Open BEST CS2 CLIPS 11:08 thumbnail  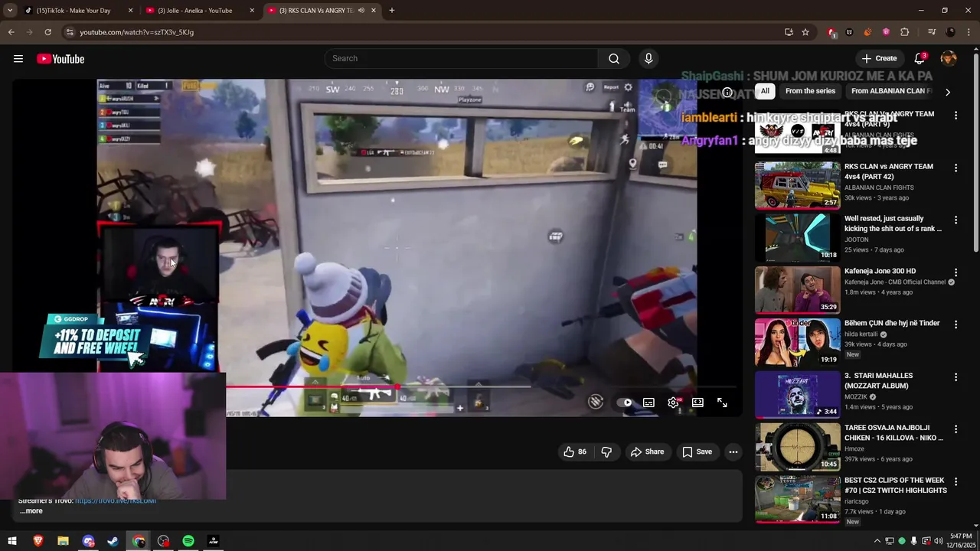(797, 499)
